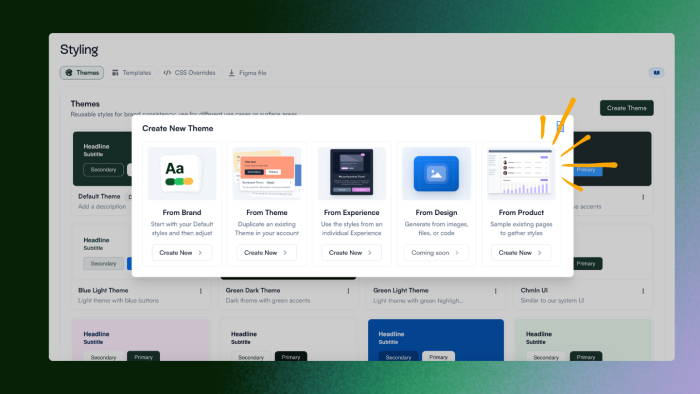Click the Create Theme button
Screen dimensions: 700x394
pos(626,108)
